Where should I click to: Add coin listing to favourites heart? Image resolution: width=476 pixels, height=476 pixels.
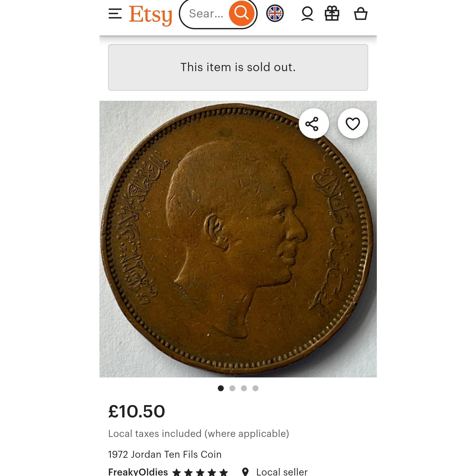353,124
